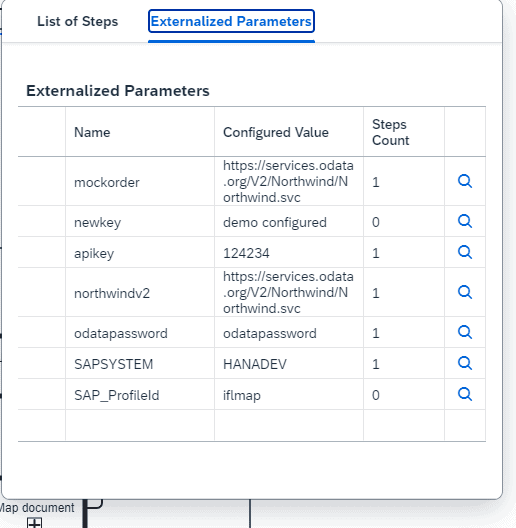Click the iflmap configured value
The height and width of the screenshot is (528, 516).
click(x=241, y=395)
